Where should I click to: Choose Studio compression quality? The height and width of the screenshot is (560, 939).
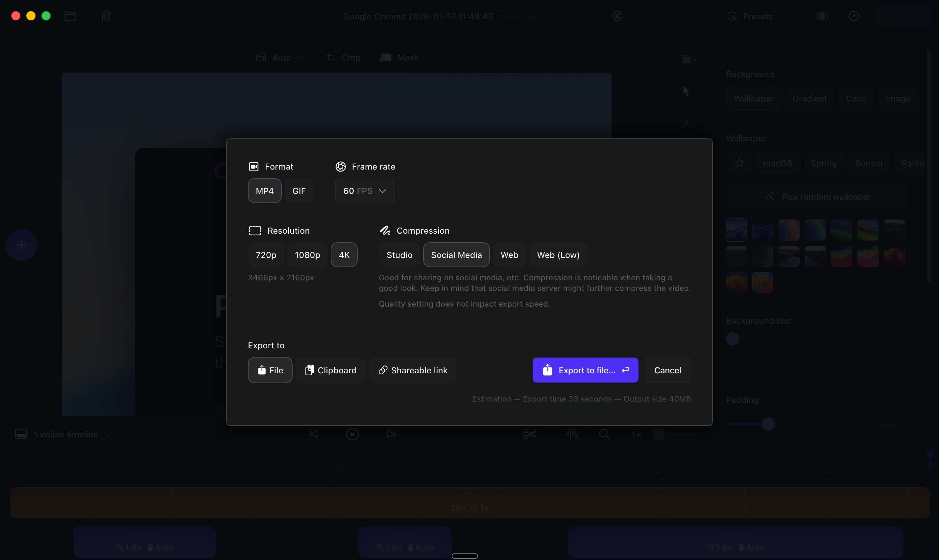coord(399,255)
